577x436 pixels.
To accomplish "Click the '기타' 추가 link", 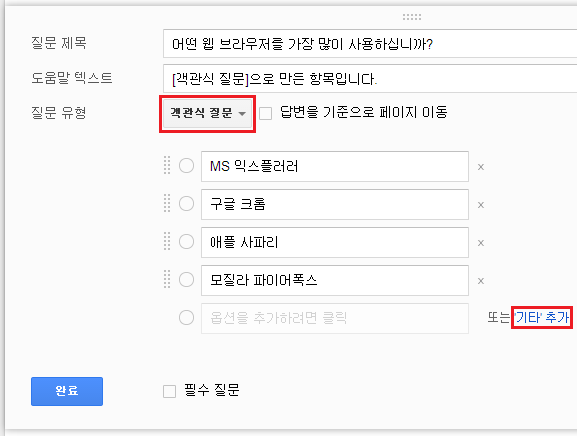I will tap(542, 317).
